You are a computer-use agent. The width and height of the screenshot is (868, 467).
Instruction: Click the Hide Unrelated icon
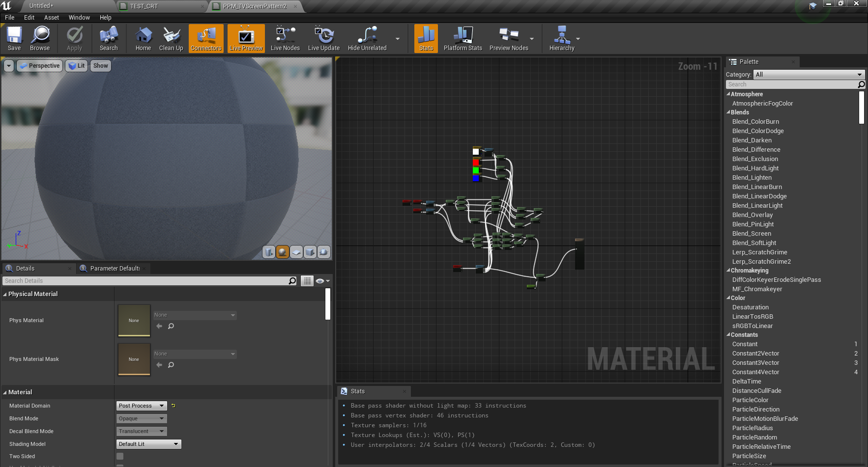pyautogui.click(x=367, y=38)
